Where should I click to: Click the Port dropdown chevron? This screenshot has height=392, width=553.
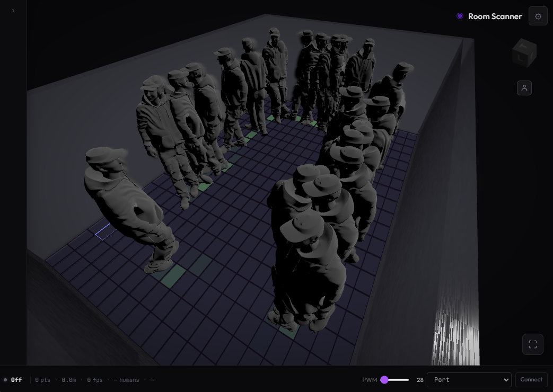tap(506, 380)
